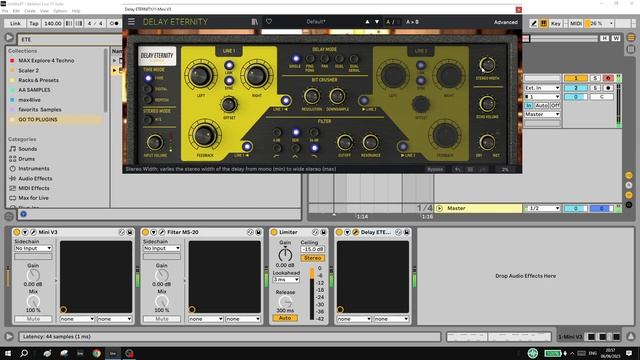This screenshot has width=640, height=360.
Task: Unfold the Delay Eternity device triangle
Action: point(347,232)
